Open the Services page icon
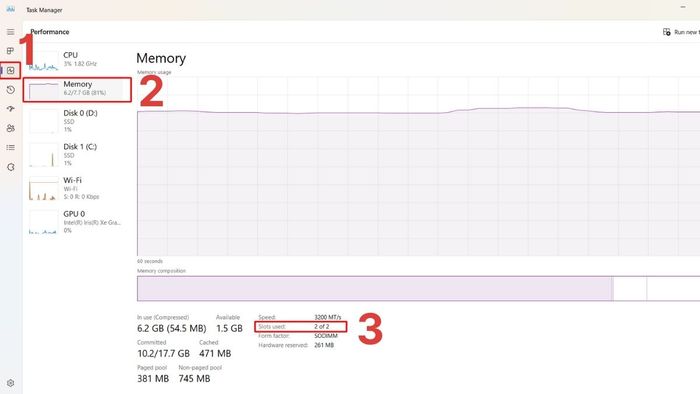 [10, 167]
